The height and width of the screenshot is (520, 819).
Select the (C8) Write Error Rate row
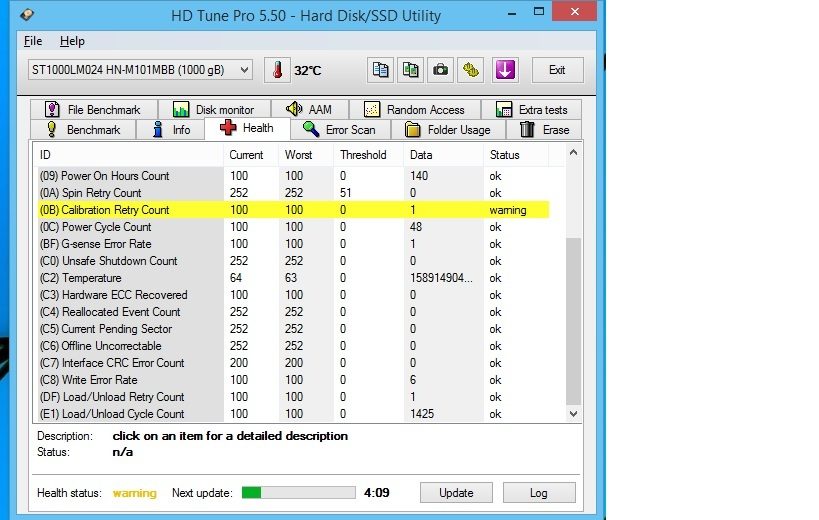pyautogui.click(x=293, y=380)
